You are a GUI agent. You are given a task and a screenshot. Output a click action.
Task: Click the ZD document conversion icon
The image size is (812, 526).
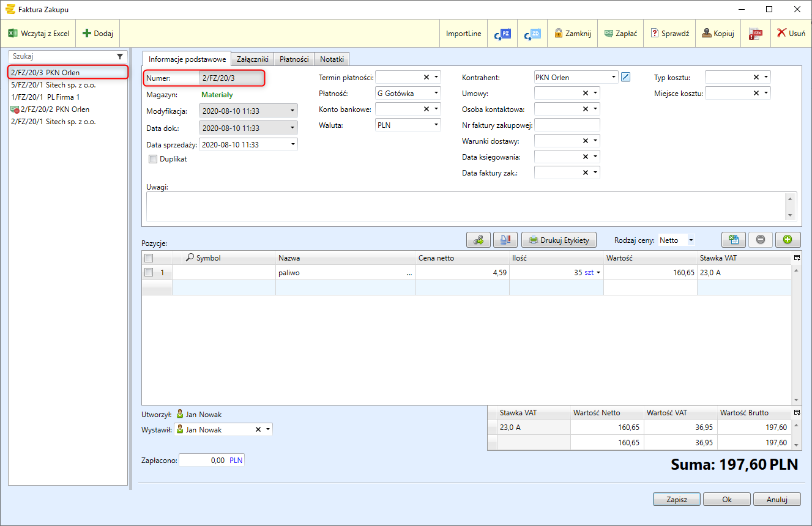[532, 34]
